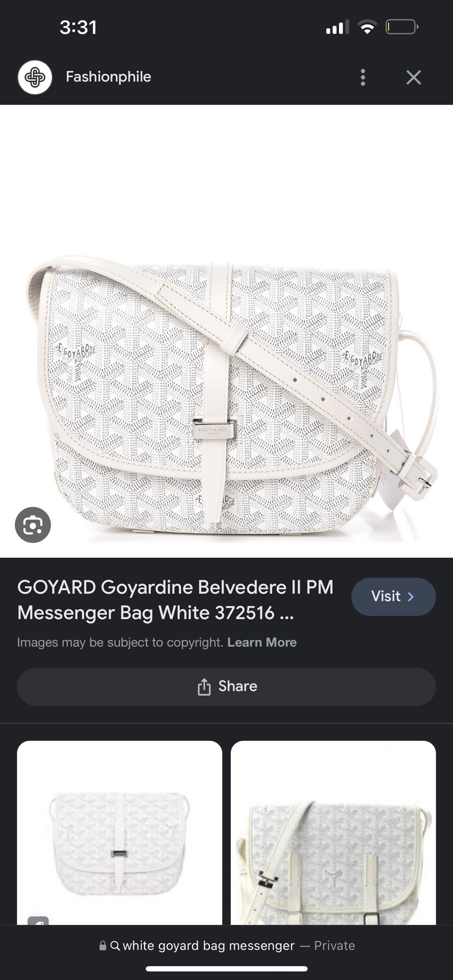Tap the chevron arrow inside Visit
The width and height of the screenshot is (453, 980).
411,596
